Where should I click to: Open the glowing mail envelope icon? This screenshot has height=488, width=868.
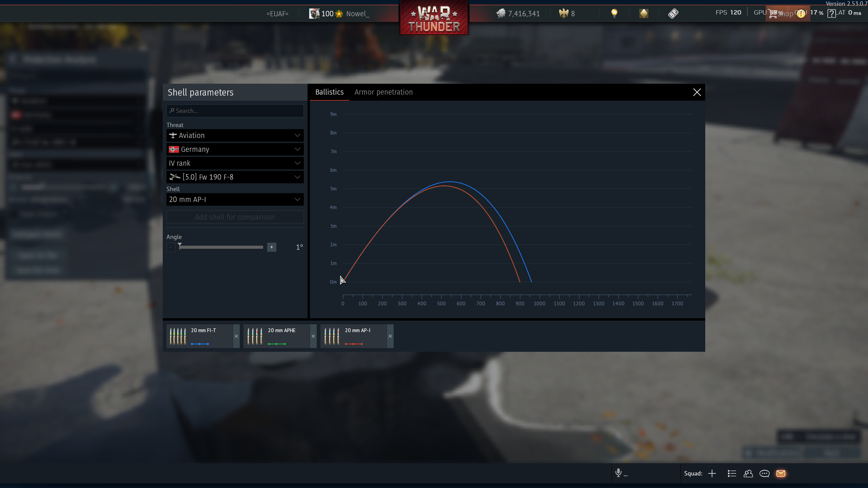point(781,473)
